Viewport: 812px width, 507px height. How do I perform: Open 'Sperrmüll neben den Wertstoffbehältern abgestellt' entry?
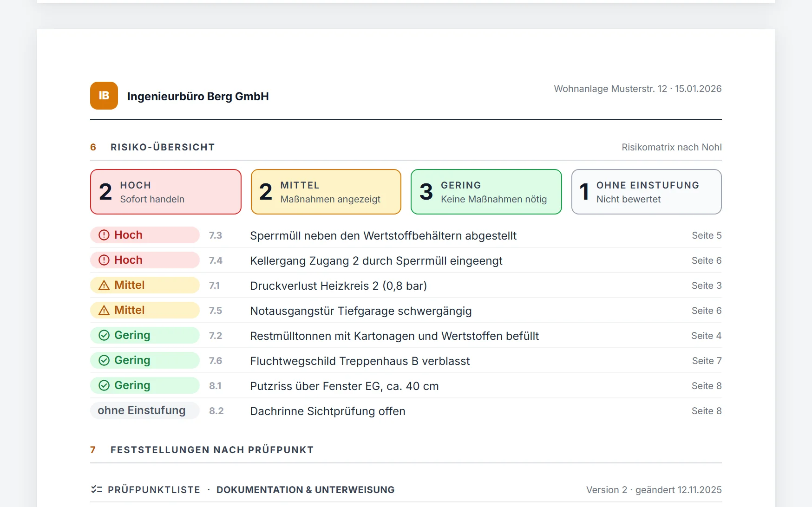point(383,235)
